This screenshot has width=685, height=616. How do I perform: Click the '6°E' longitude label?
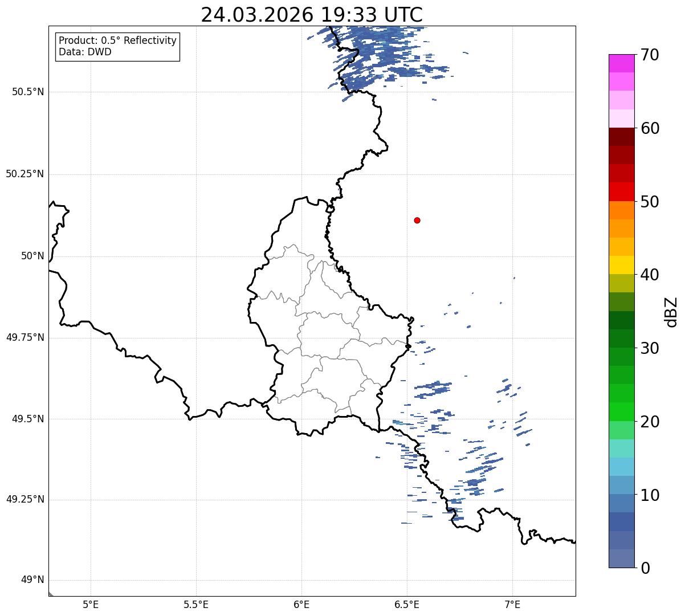(x=301, y=604)
